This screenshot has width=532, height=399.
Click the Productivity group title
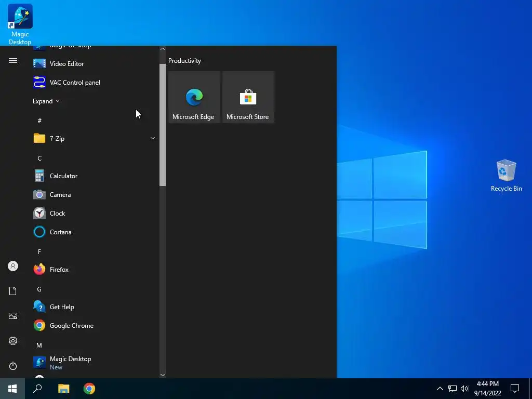coord(184,61)
